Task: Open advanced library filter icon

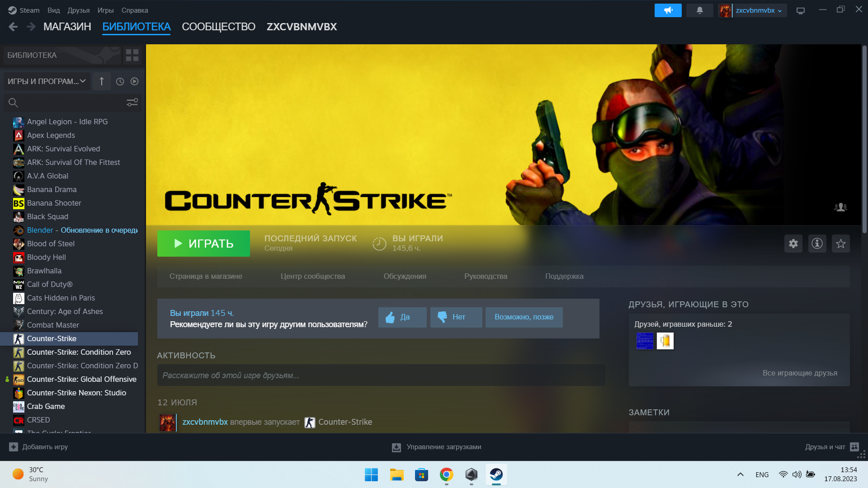Action: [x=132, y=103]
